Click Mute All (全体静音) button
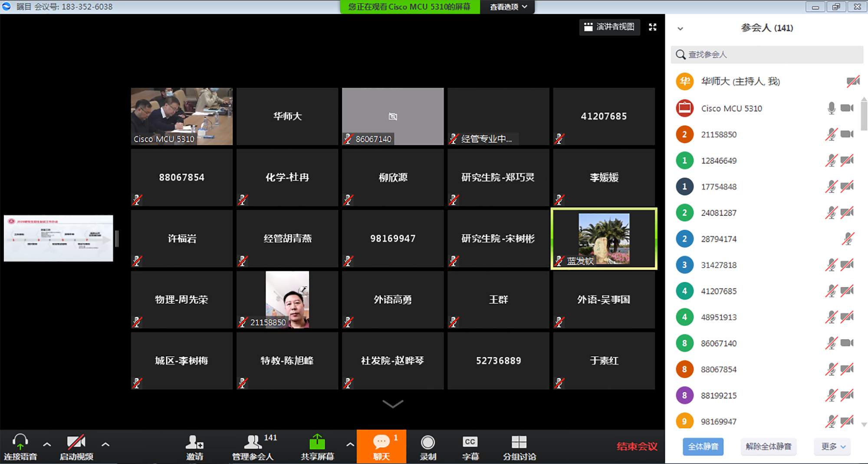 [703, 447]
